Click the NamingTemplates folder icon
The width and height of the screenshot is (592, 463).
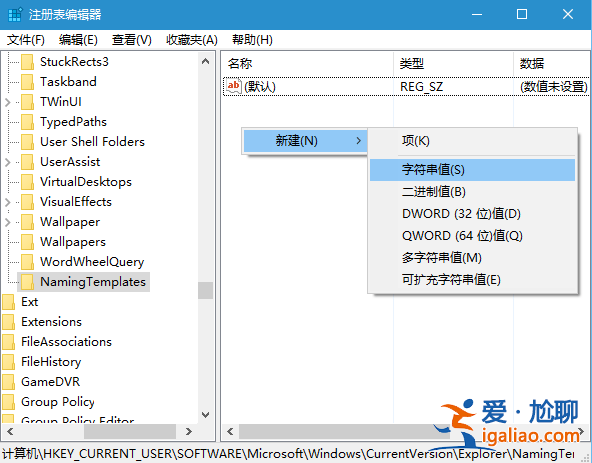pyautogui.click(x=28, y=282)
